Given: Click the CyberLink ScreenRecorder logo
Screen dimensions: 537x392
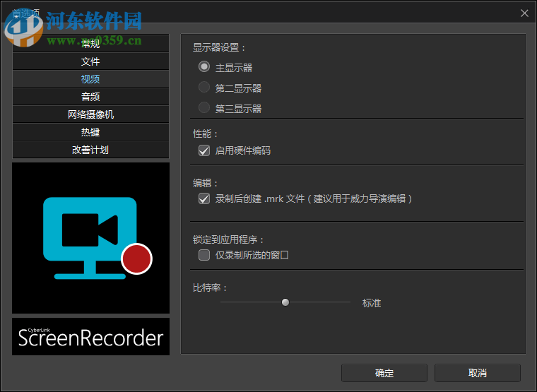Looking at the screenshot, I should click(90, 336).
